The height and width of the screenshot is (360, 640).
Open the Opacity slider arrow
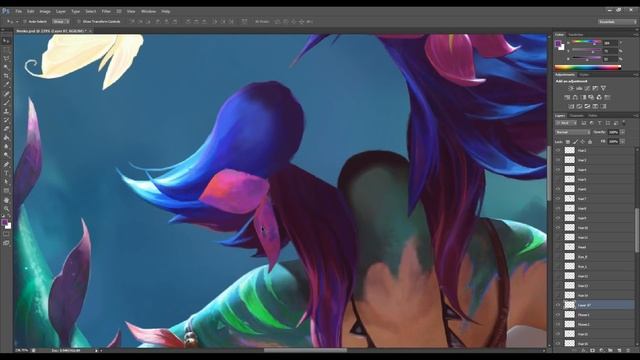tap(623, 132)
